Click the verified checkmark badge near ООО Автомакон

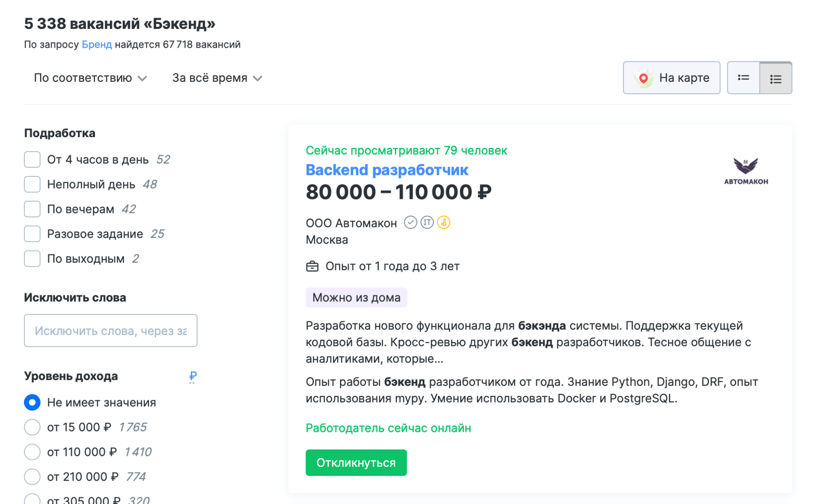pos(410,222)
